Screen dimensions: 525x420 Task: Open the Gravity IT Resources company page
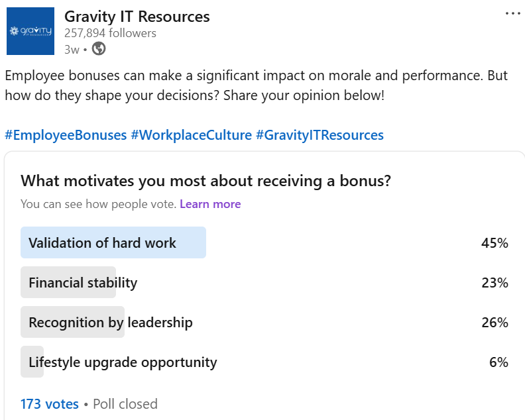click(x=137, y=17)
